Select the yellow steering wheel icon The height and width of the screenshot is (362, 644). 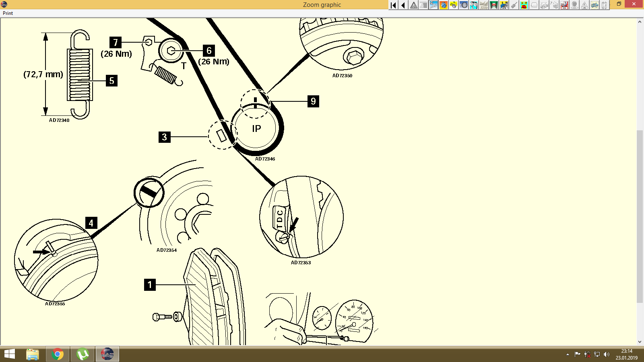454,5
